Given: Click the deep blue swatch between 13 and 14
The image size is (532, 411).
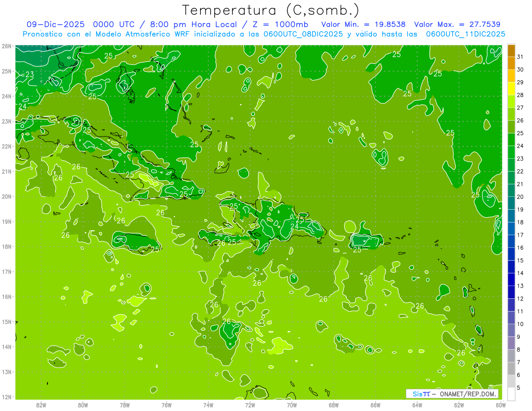Looking at the screenshot, I should tap(511, 279).
